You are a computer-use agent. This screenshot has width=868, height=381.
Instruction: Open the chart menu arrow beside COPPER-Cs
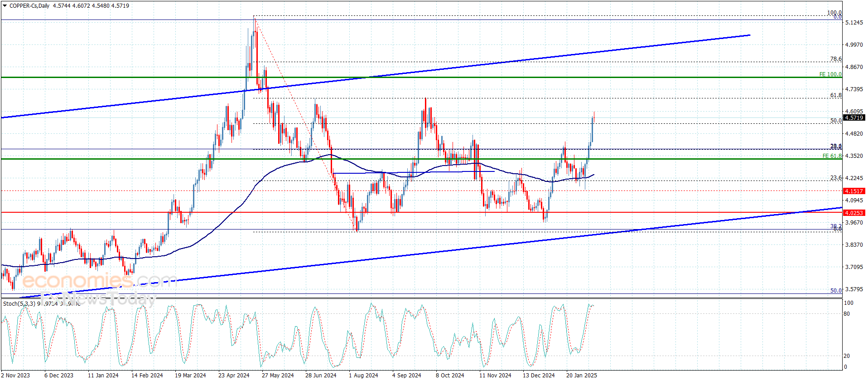(5, 6)
